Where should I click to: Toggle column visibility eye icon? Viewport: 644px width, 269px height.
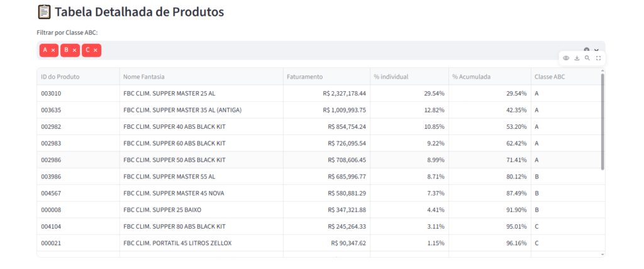pos(566,58)
